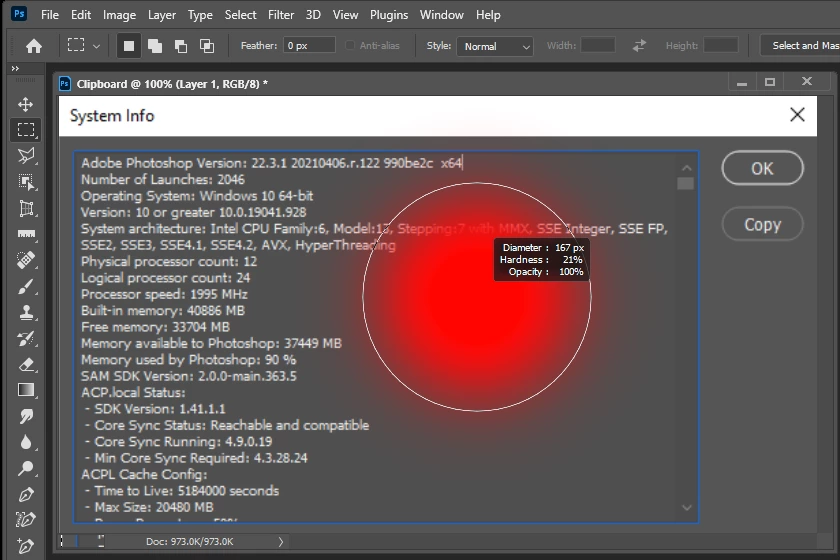840x560 pixels.
Task: Click 'Free memory: 33704 MB' text
Action: 155,327
